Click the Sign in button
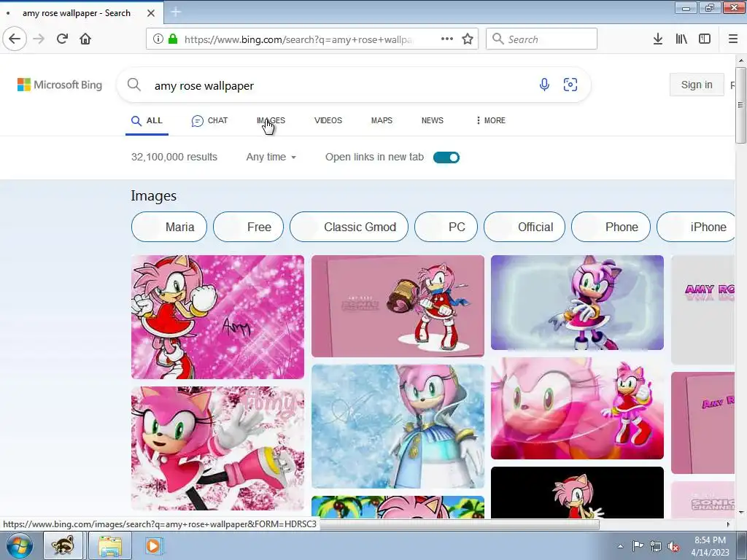This screenshot has height=560, width=747. tap(697, 85)
